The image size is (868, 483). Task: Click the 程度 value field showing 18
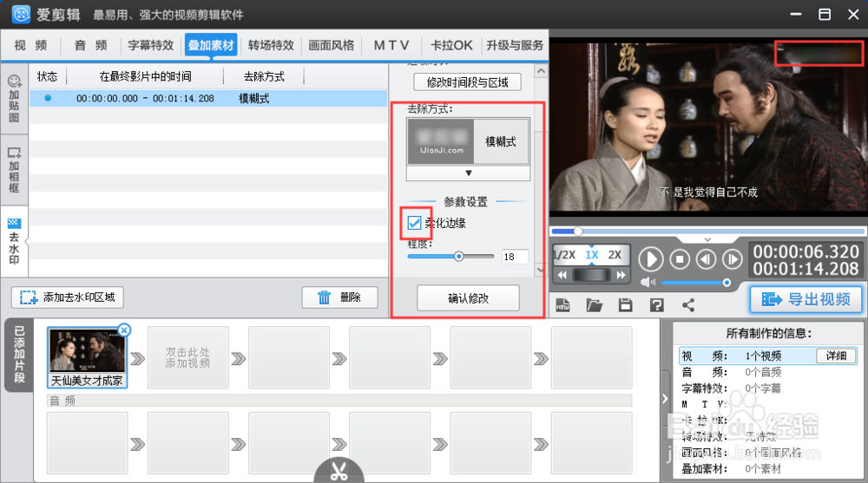pyautogui.click(x=514, y=257)
